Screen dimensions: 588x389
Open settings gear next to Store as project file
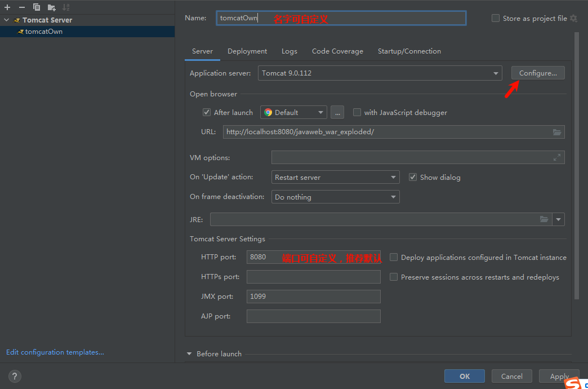pos(573,19)
